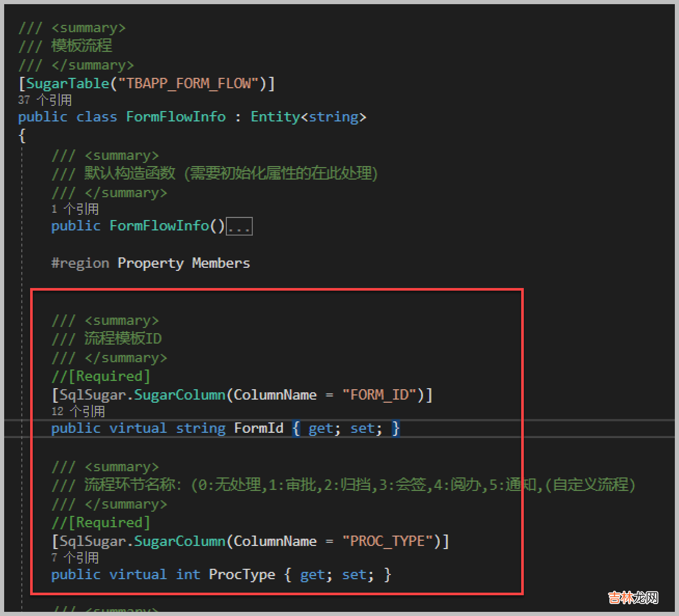Click the ProcType property name
The height and width of the screenshot is (616, 679).
[x=242, y=574]
